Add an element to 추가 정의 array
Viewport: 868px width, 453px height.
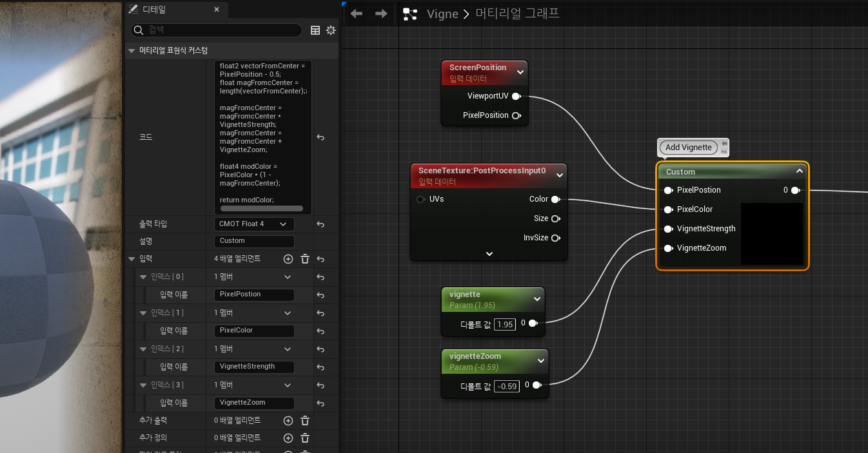click(x=288, y=438)
